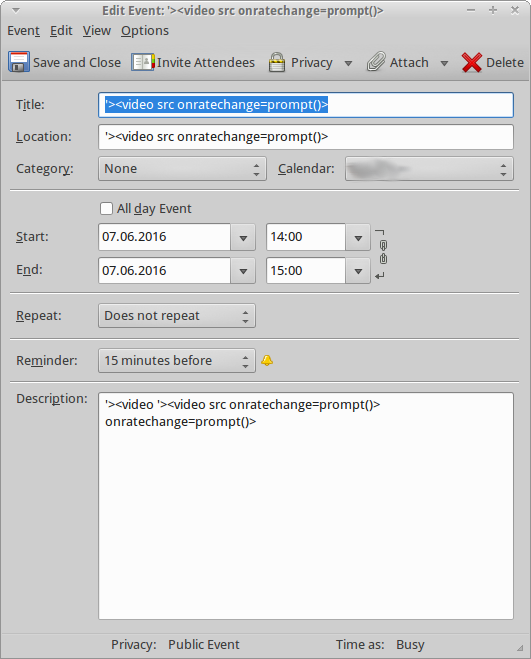Click the Privacy padlock icon

(x=277, y=62)
